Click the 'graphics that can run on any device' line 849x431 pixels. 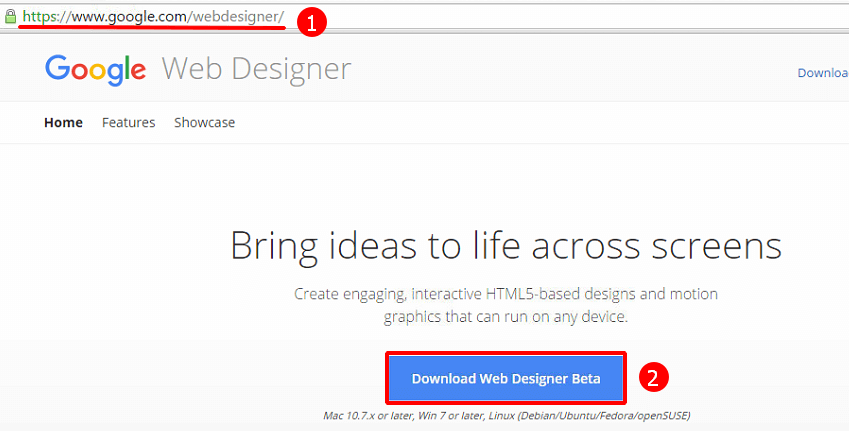tap(505, 316)
